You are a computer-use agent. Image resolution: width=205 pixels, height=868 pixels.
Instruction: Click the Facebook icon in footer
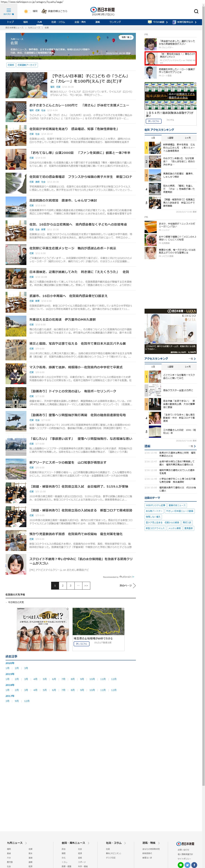point(194,865)
